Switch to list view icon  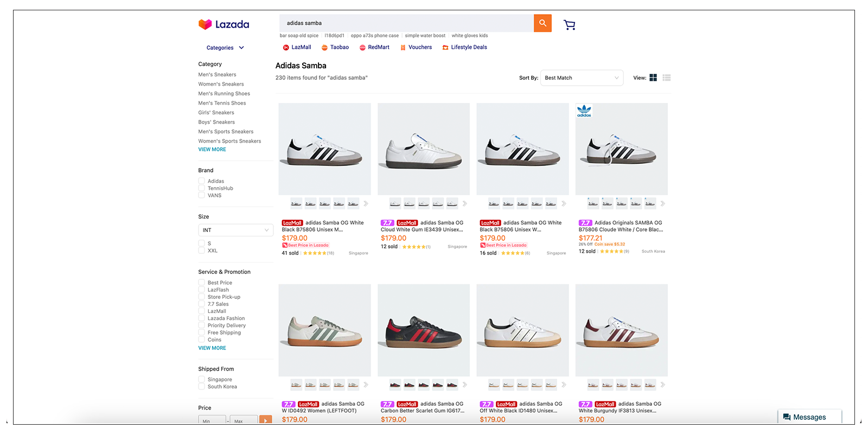667,78
